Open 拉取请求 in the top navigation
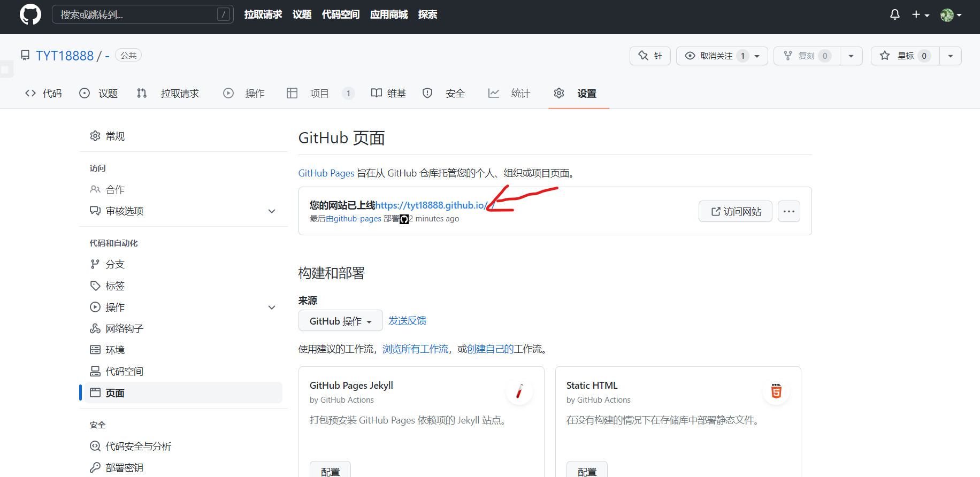The height and width of the screenshot is (477, 980). [263, 14]
